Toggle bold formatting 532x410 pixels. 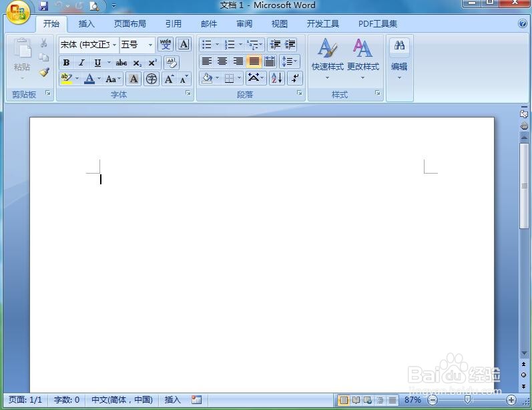(x=66, y=63)
